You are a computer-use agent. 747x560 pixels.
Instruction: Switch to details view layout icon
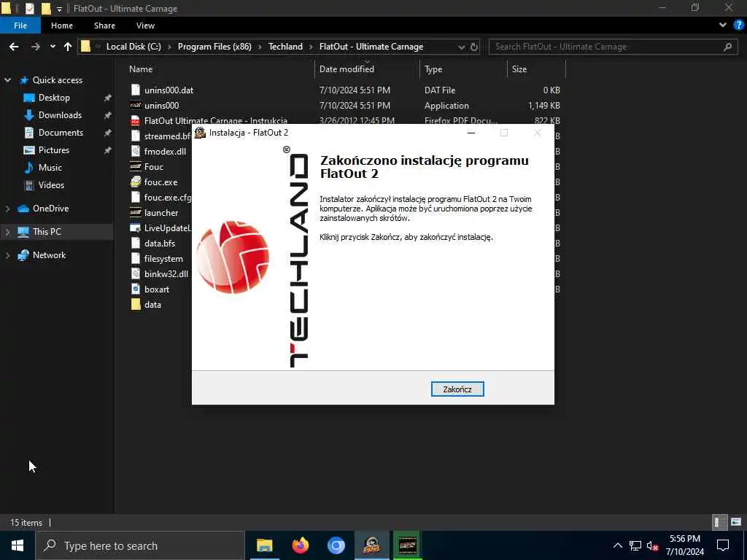[x=719, y=522]
